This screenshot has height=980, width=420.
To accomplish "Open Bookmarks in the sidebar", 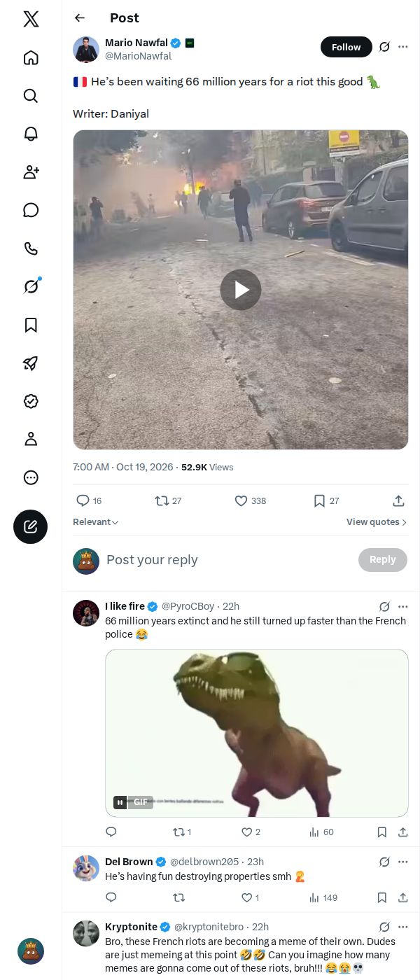I will 31,325.
